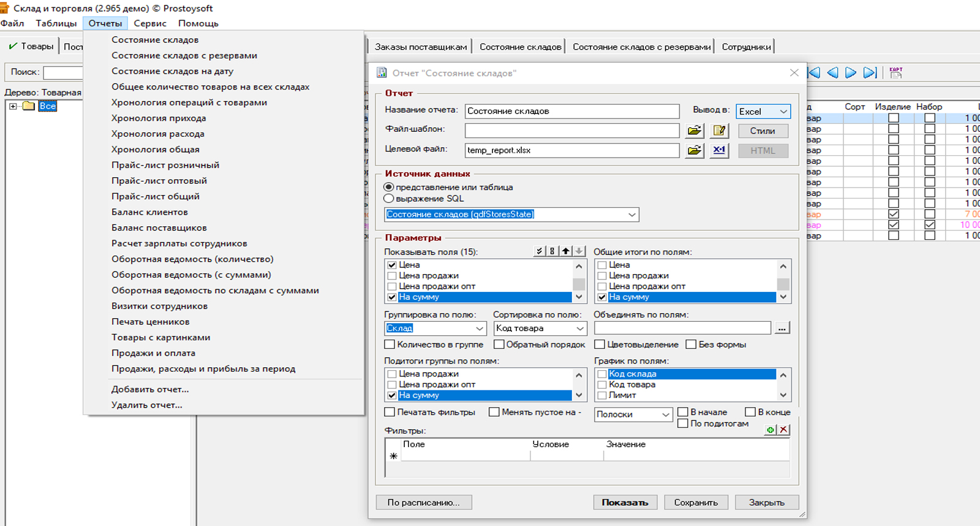Go to last record navigation icon
The height and width of the screenshot is (526, 980).
(870, 72)
